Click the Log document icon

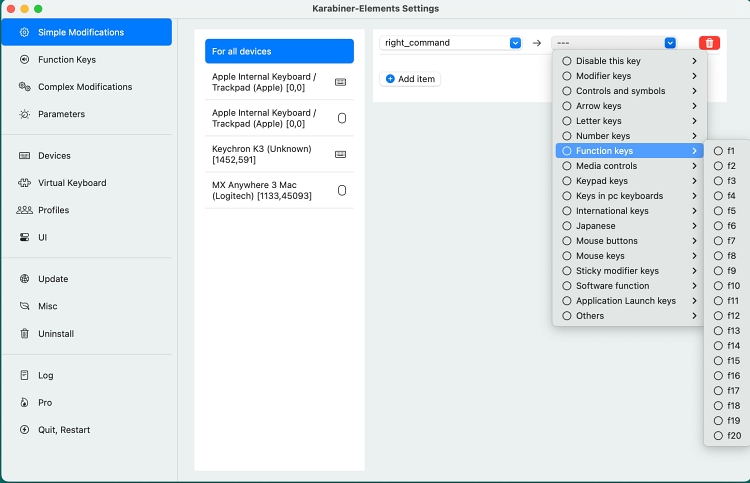tap(24, 375)
